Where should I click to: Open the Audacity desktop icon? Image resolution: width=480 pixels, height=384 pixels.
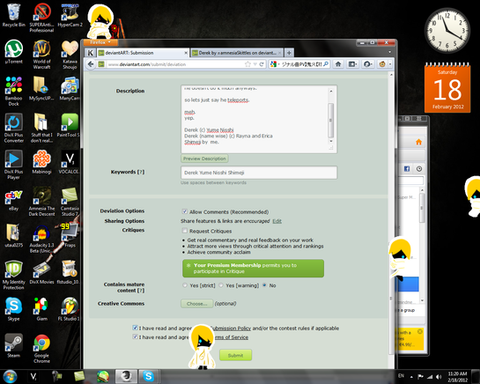42,239
